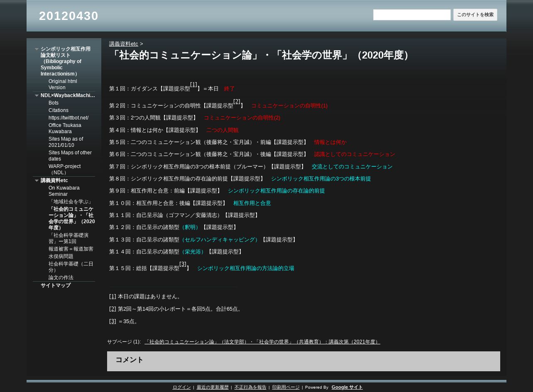The height and width of the screenshot is (392, 533).
Task: Open 「地域社会を学ぶ」 sidebar page
Action: coord(71,202)
